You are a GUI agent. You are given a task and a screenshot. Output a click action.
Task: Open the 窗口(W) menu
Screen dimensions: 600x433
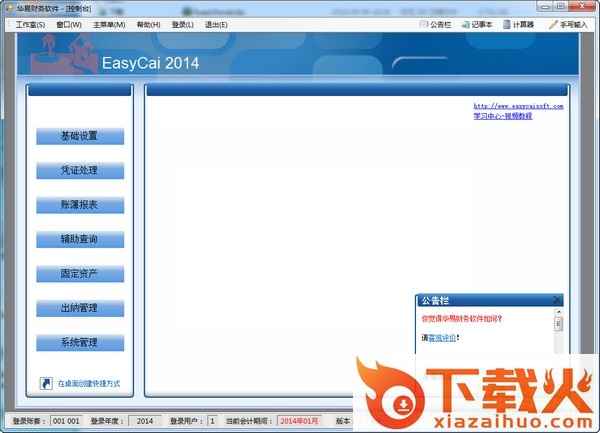[69, 25]
